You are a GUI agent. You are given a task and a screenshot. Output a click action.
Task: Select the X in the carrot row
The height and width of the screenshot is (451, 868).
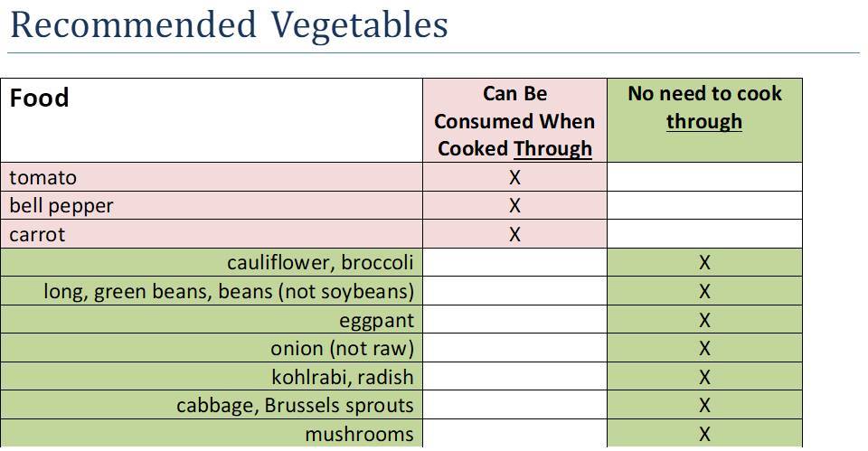click(x=514, y=235)
